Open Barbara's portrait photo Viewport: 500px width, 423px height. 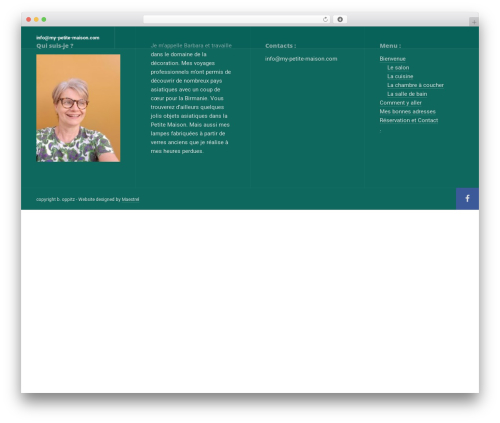coord(78,108)
